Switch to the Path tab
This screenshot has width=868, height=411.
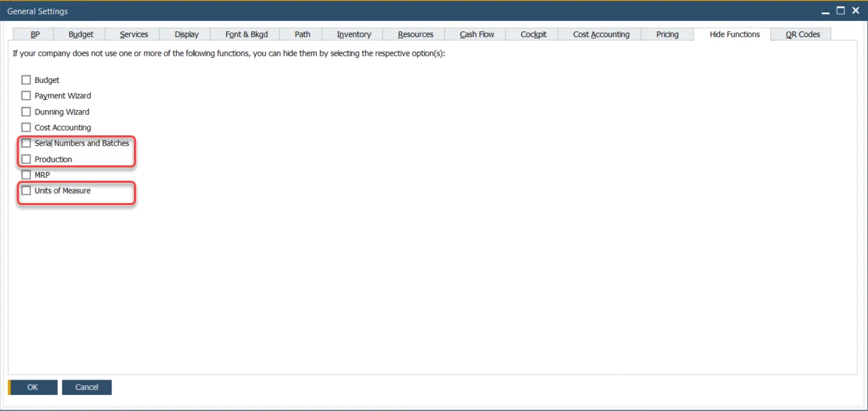(301, 33)
